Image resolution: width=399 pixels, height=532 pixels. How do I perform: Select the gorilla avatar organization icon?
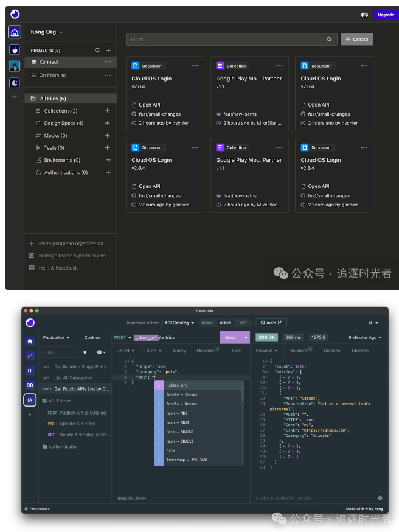[x=15, y=66]
